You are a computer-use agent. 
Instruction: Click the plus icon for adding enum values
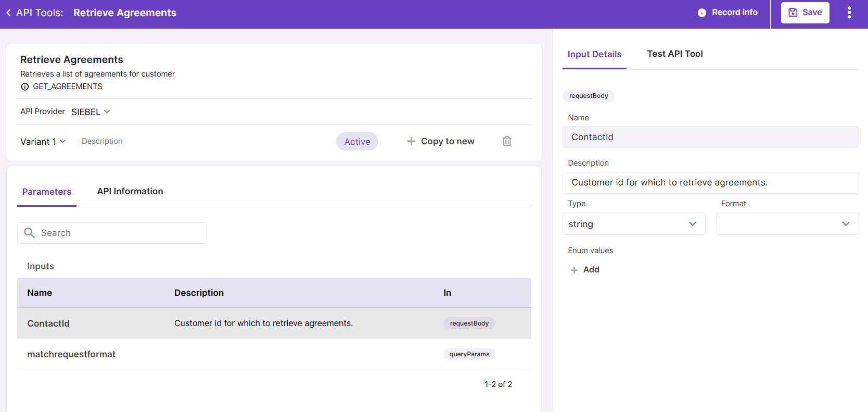574,270
